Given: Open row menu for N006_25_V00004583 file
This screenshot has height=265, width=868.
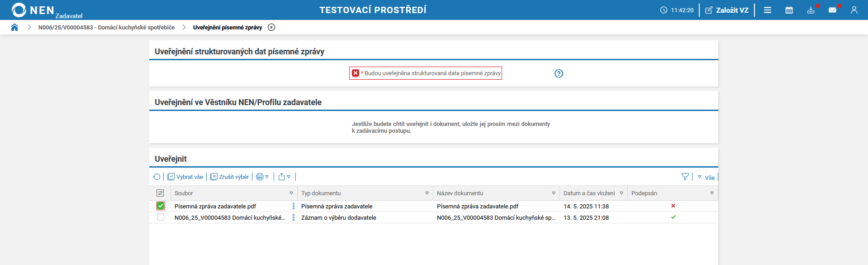Looking at the screenshot, I should 294,217.
